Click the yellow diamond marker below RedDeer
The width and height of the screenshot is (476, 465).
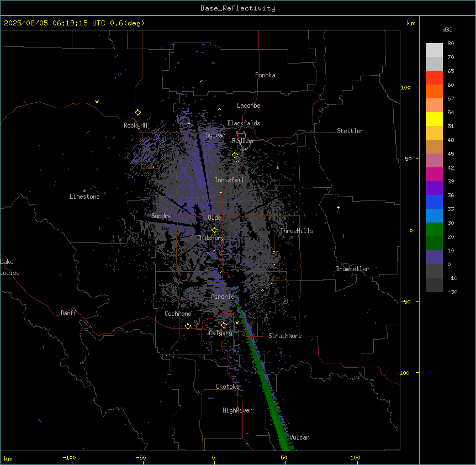coord(235,155)
